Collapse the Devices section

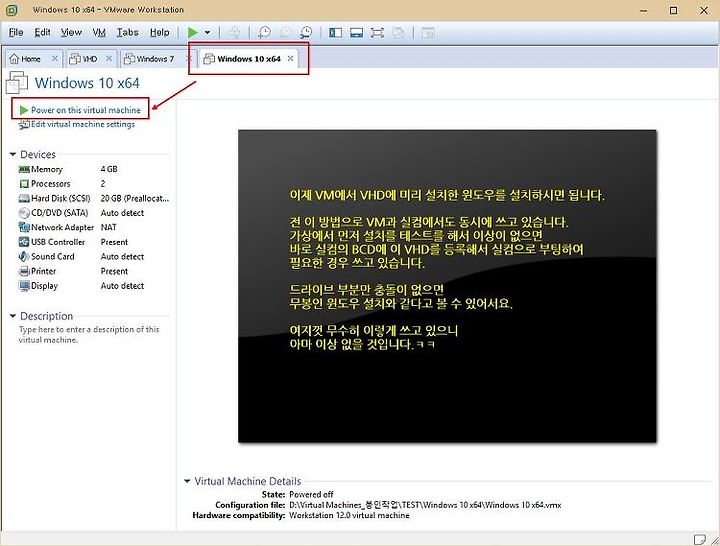pos(13,154)
